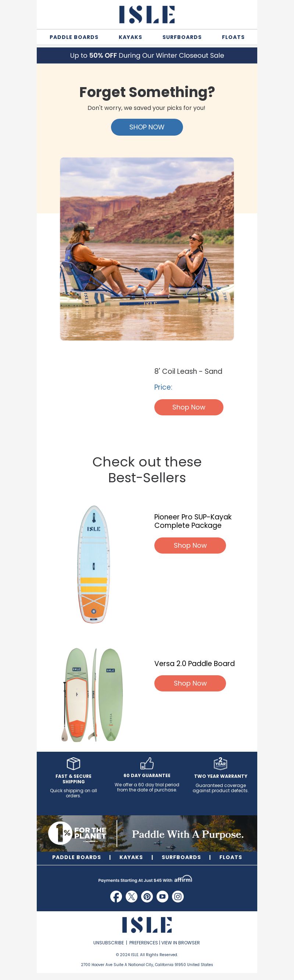Click the thumbs-up guarantee icon

point(147,763)
